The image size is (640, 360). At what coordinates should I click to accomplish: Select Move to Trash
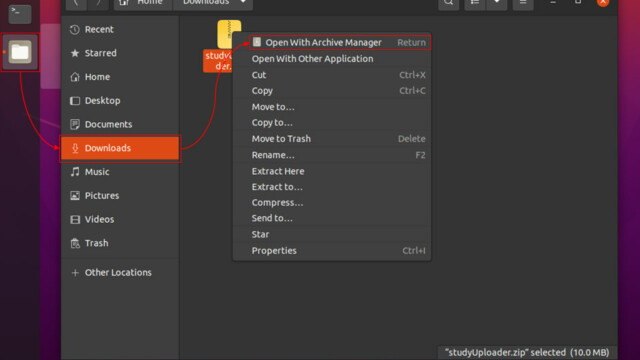332,139
